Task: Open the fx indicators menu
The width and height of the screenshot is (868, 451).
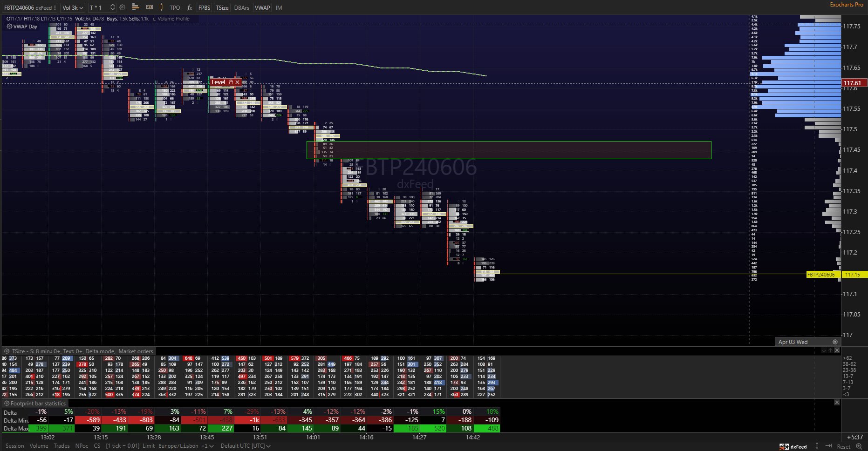Action: coord(189,7)
